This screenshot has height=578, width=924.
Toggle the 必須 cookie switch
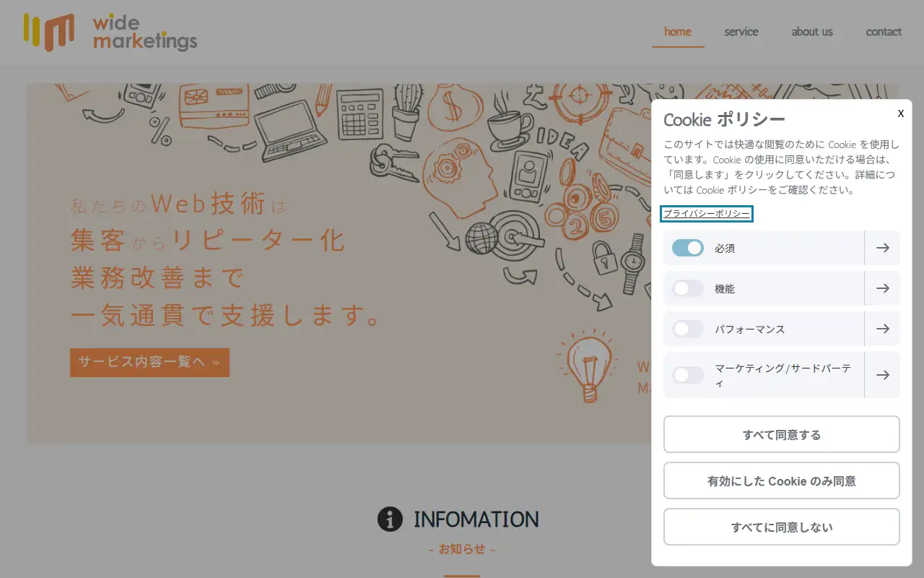(x=688, y=248)
